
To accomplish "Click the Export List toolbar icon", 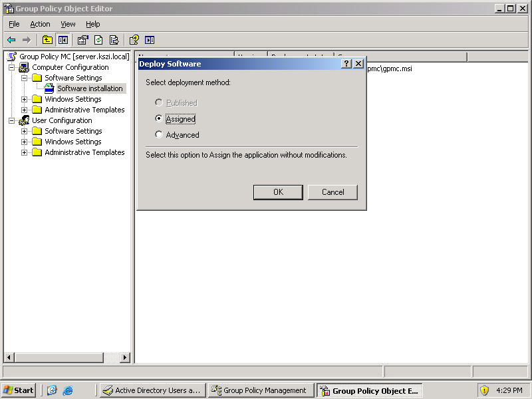I will 114,40.
